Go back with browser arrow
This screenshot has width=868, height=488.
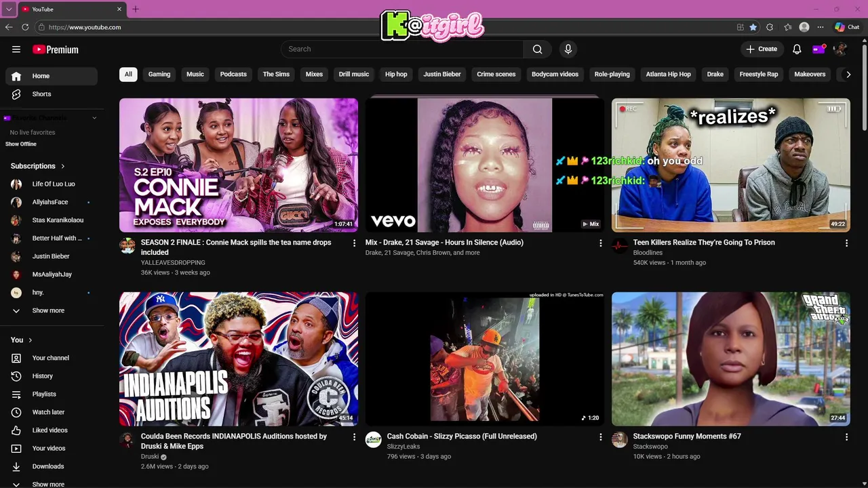9,27
